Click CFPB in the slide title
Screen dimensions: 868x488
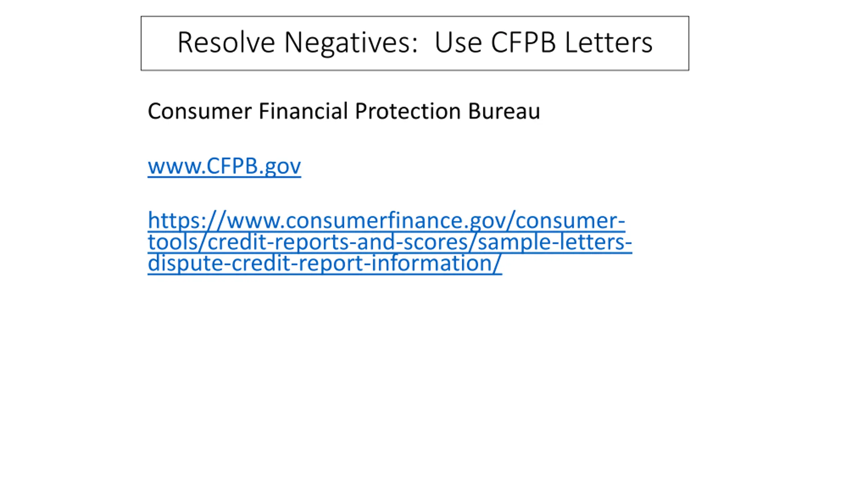[x=523, y=42]
